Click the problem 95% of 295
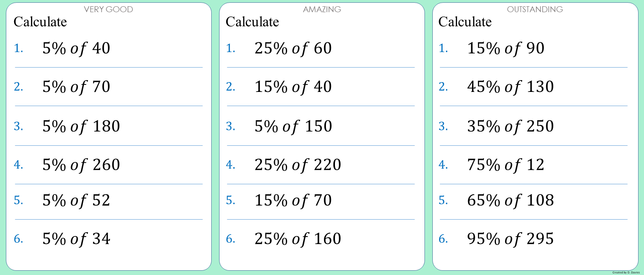 [x=510, y=239]
